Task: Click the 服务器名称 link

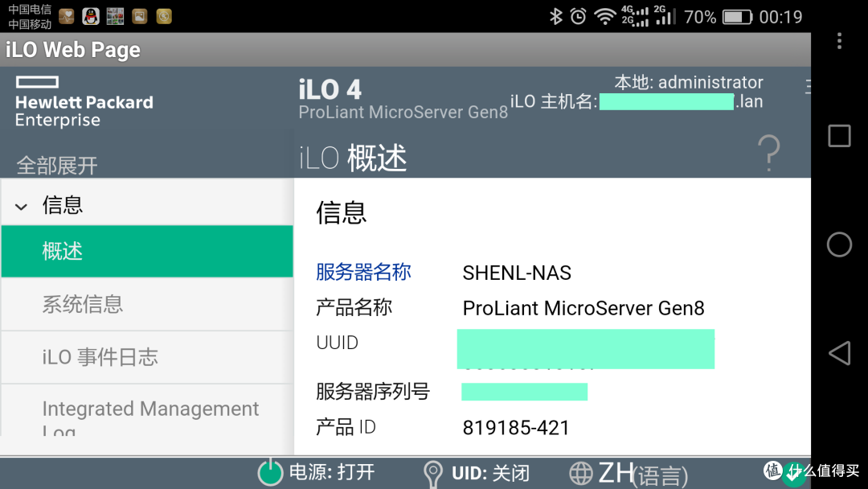Action: tap(364, 272)
